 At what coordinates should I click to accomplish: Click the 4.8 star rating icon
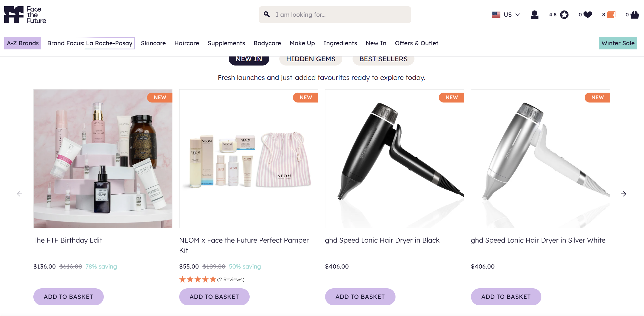click(x=564, y=15)
